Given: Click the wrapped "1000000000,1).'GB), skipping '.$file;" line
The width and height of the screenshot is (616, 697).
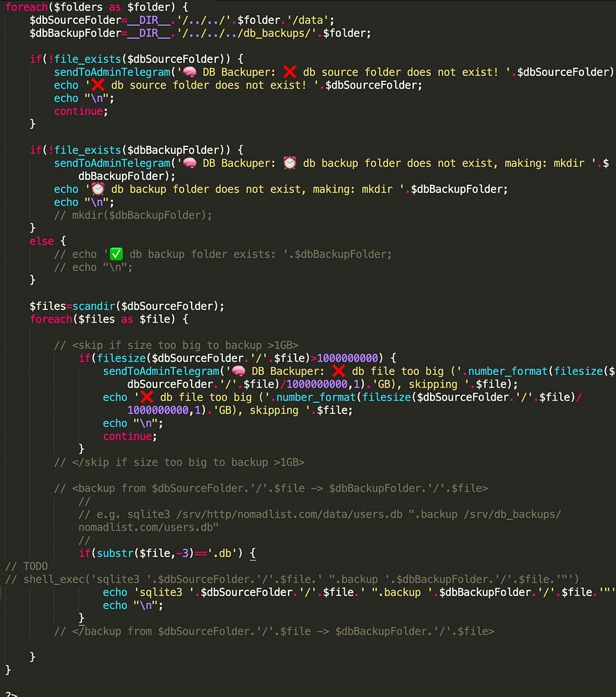Looking at the screenshot, I should [240, 410].
